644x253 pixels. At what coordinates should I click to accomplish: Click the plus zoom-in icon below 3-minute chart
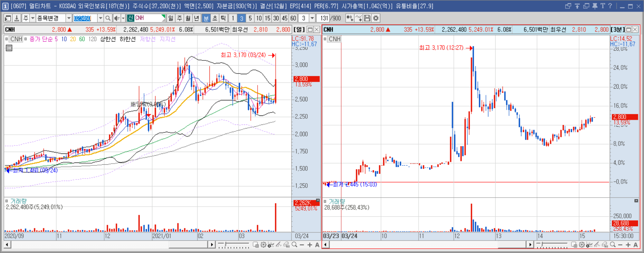point(628,245)
